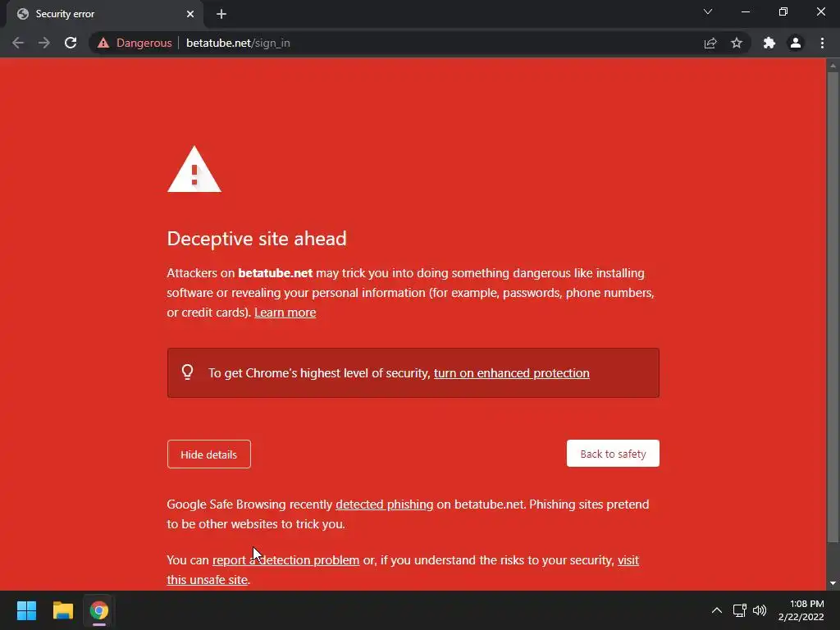This screenshot has height=630, width=840.
Task: Close the Security error tab
Action: (x=190, y=14)
